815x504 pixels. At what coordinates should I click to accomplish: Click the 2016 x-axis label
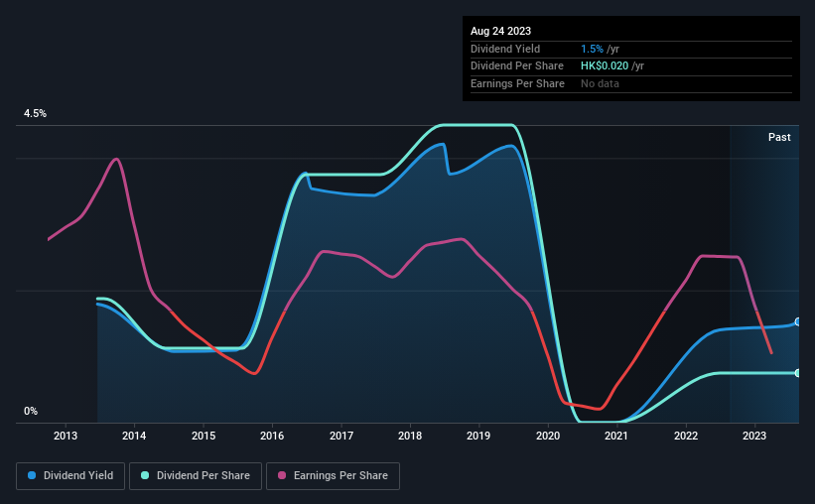tap(272, 436)
